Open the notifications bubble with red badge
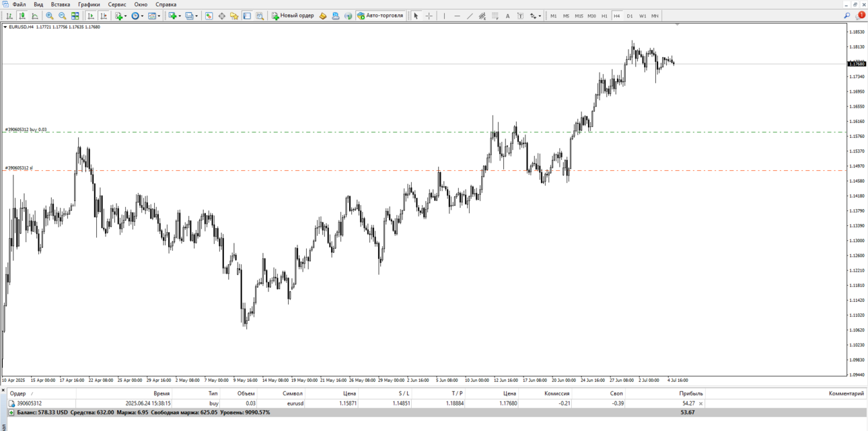The height and width of the screenshot is (431, 868). 859,15
